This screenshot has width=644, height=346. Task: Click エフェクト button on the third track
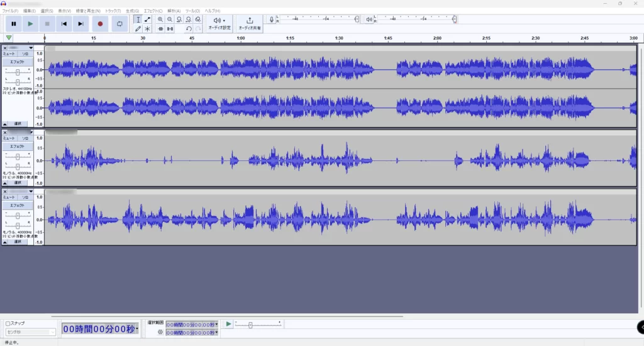(x=18, y=206)
